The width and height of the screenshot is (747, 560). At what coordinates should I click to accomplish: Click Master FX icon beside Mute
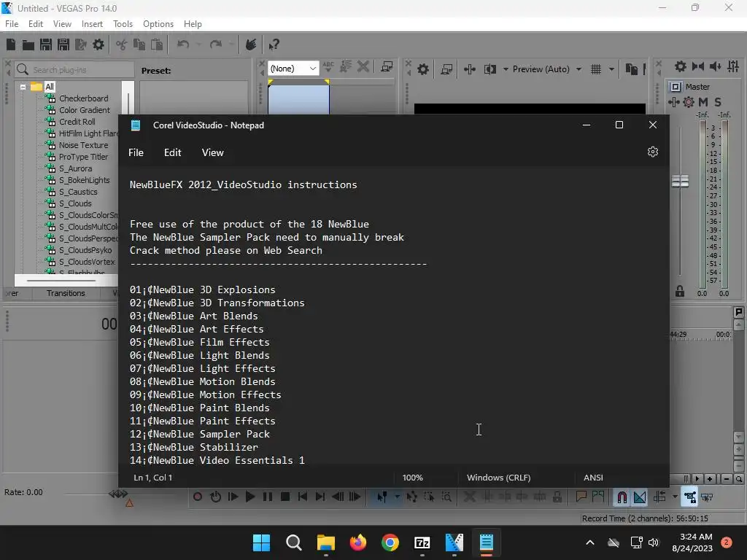(673, 102)
